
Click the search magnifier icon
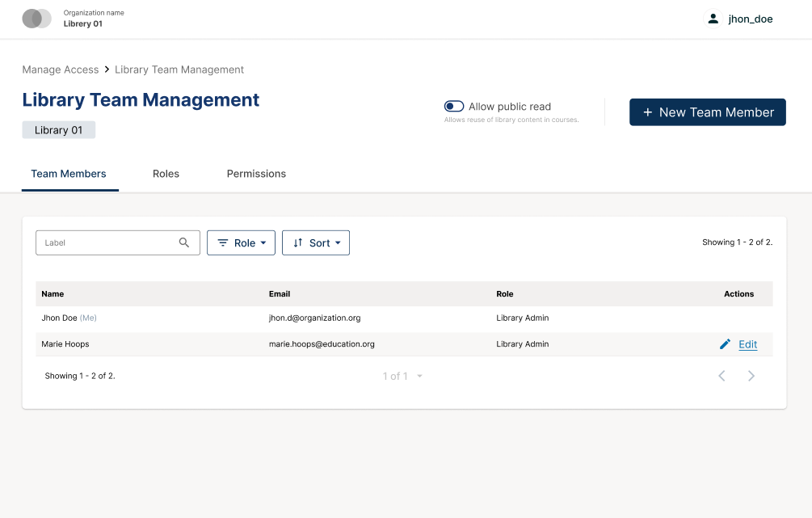(x=184, y=242)
